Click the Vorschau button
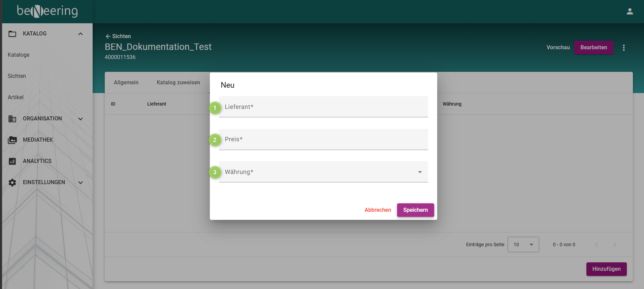The width and height of the screenshot is (644, 289). click(558, 48)
